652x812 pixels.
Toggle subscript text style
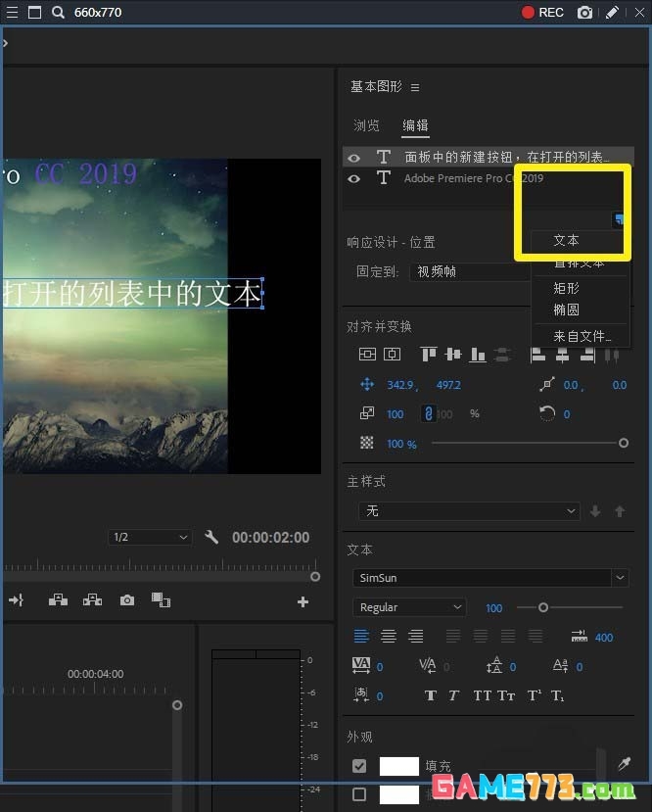(x=557, y=695)
